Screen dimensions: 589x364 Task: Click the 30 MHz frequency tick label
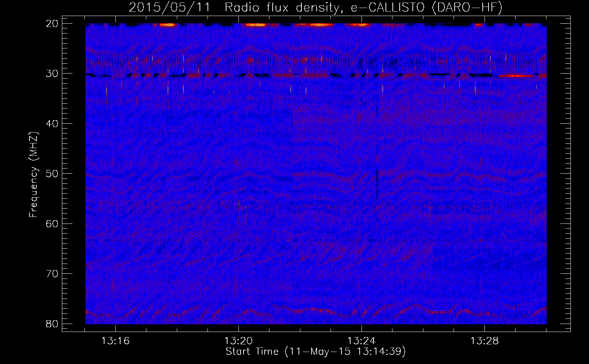(x=52, y=74)
